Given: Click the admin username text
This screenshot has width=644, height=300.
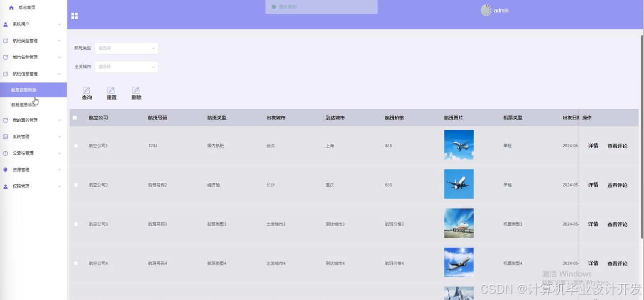Looking at the screenshot, I should [x=501, y=10].
